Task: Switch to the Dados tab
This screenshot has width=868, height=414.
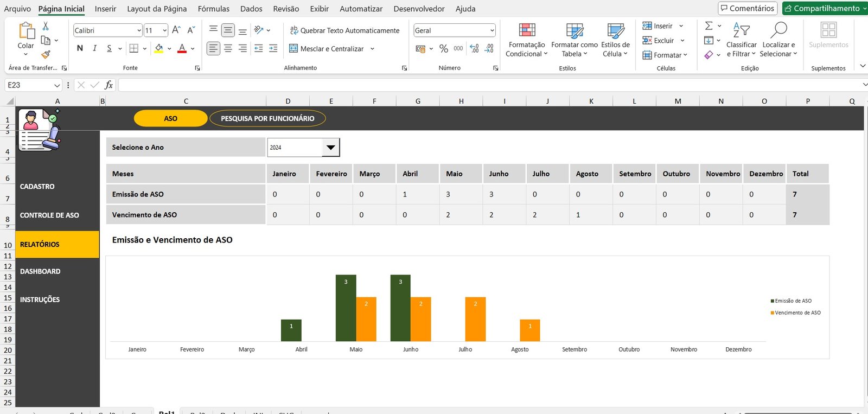Action: (251, 9)
